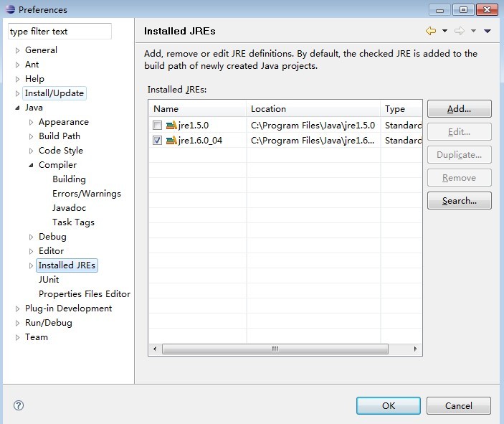Image resolution: width=504 pixels, height=424 pixels.
Task: Select the jre1.6.0_04 name cell
Action: [200, 141]
